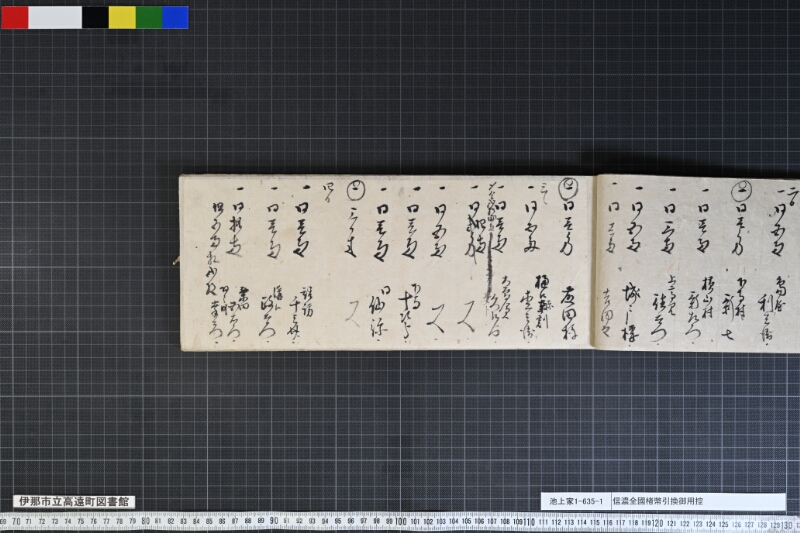Click the 110 mark on the ruler
The image size is (800, 533).
(x=529, y=522)
